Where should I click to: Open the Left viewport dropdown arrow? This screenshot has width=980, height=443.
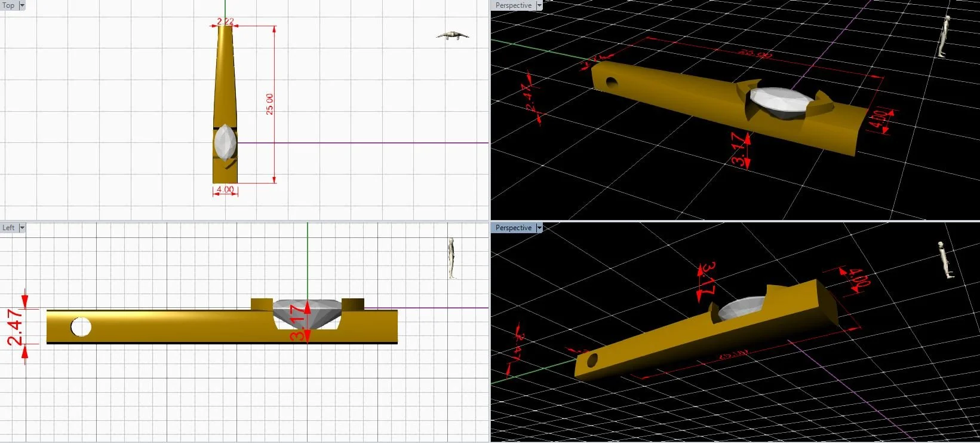(22, 228)
